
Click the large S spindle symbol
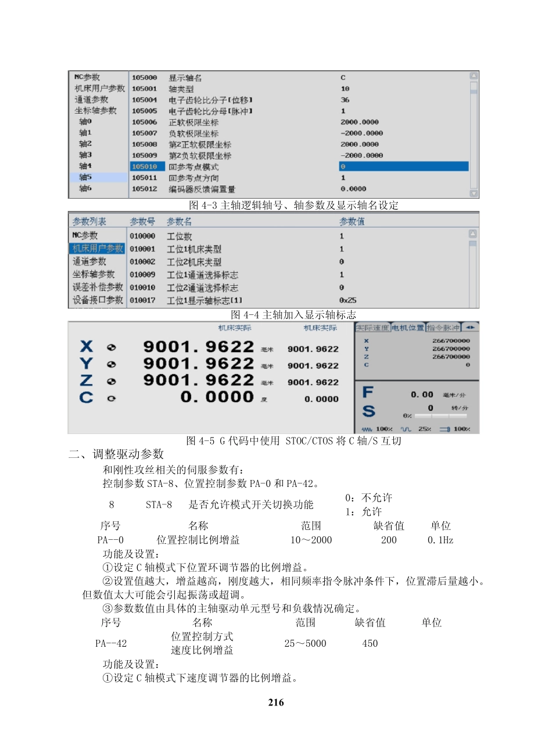click(x=368, y=411)
